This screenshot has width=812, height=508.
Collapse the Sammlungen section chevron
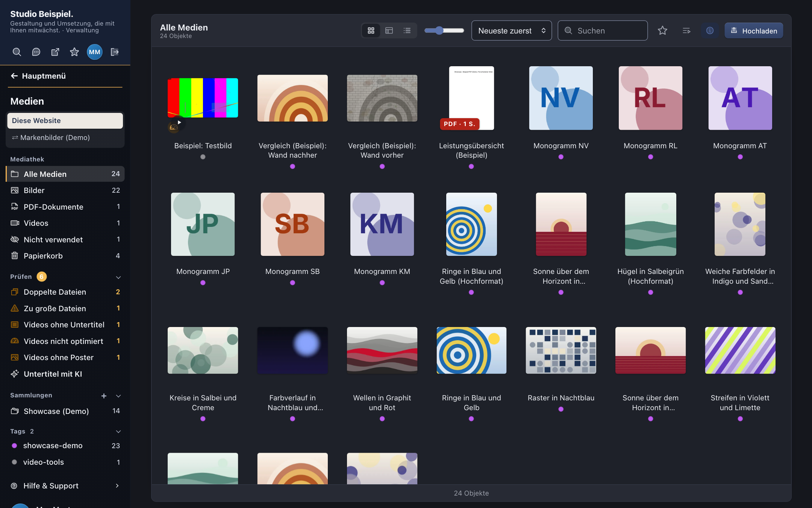coord(118,396)
